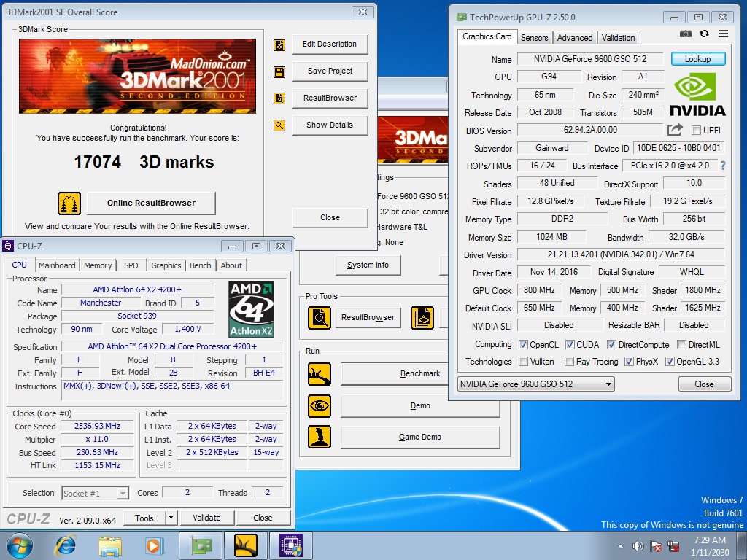Click the Save Project floppy icon

279,72
